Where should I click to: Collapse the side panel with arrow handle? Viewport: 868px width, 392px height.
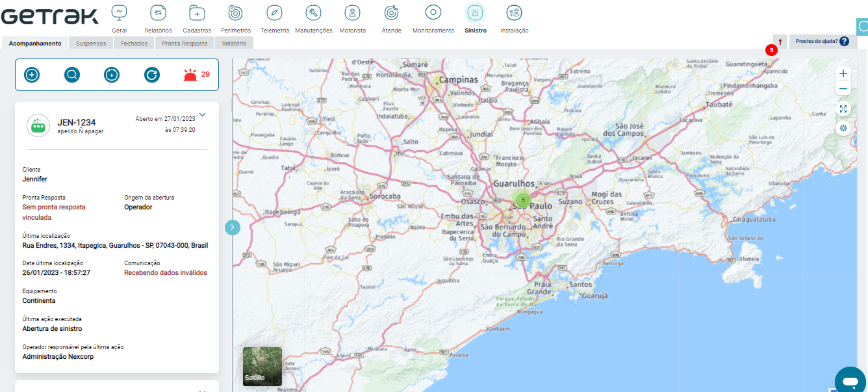(x=233, y=227)
